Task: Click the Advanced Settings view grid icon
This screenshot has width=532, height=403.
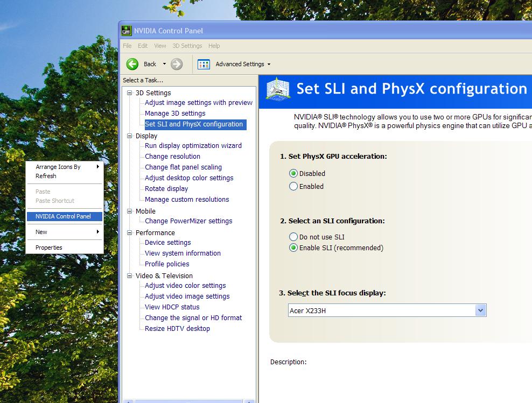Action: 204,64
